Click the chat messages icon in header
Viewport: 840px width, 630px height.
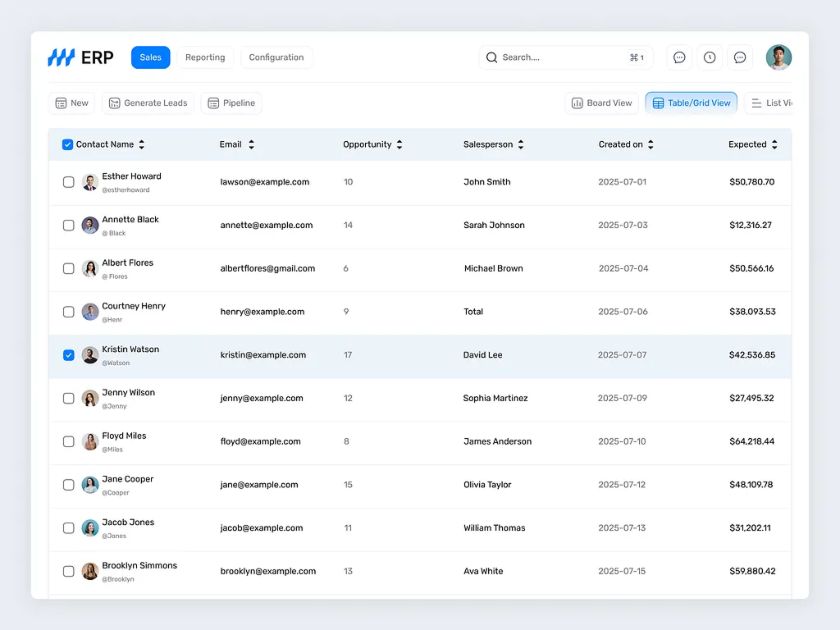click(678, 57)
